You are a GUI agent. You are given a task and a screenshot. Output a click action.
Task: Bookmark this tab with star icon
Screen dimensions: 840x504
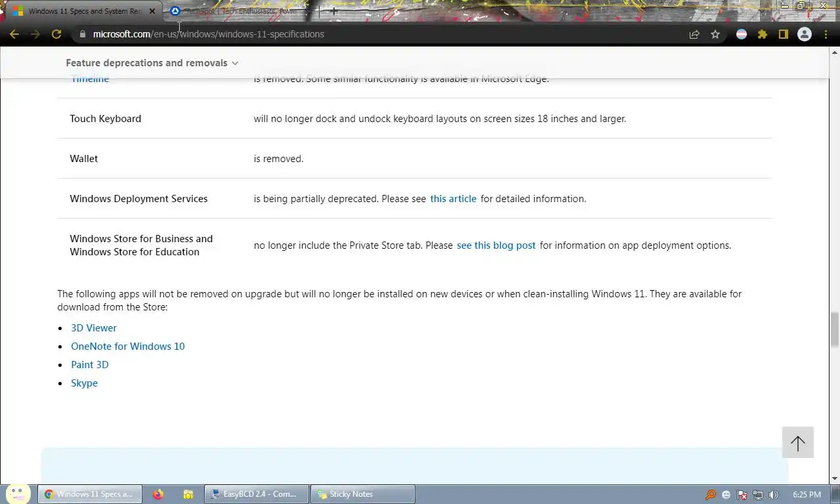click(715, 34)
